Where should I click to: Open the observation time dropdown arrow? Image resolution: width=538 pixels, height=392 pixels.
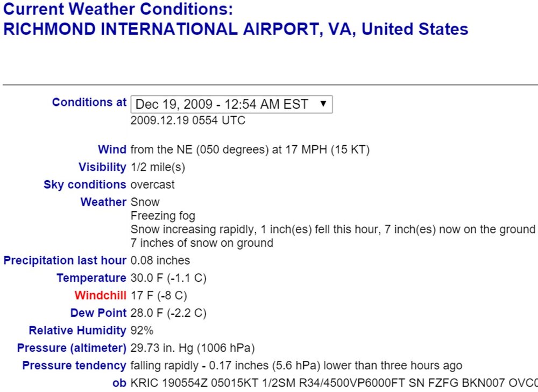coord(322,104)
